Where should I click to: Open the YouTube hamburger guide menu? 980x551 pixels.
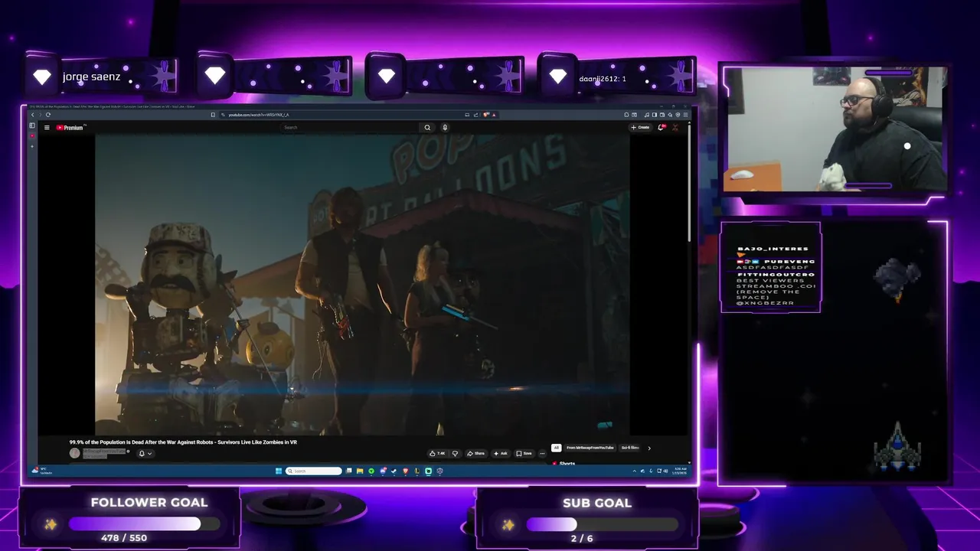47,128
